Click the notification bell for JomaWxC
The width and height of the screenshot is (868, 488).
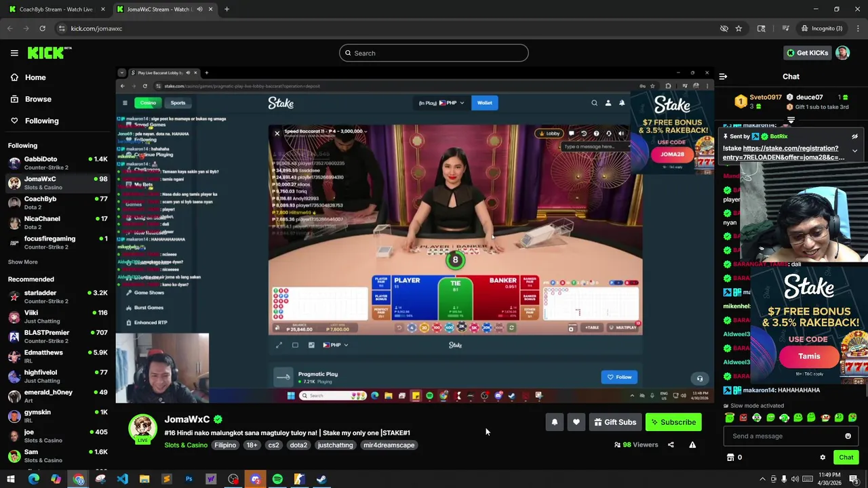coord(554,422)
